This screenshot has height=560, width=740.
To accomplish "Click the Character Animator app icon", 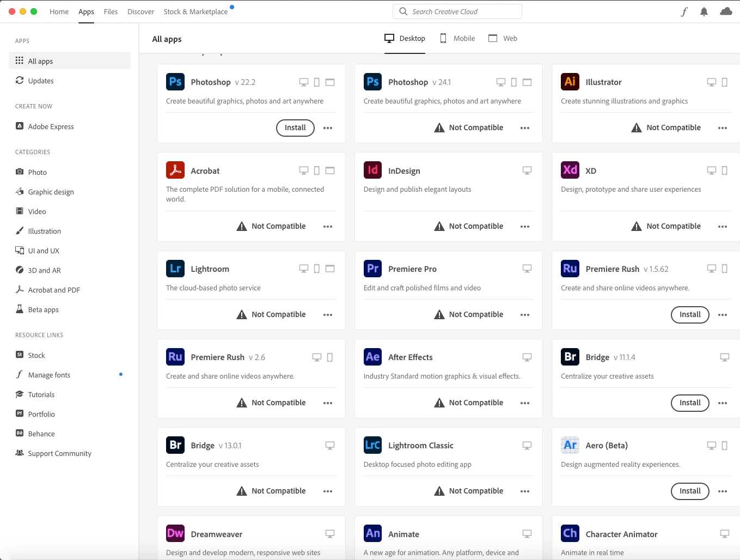I will point(570,533).
